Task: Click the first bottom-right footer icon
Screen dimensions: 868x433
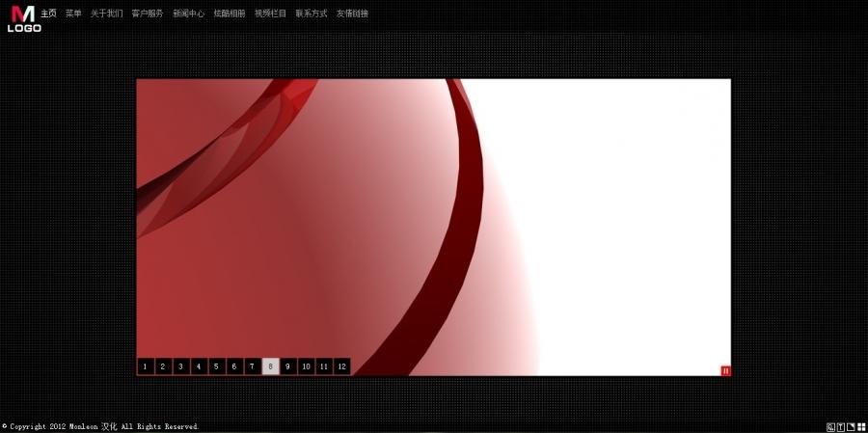Action: (830, 427)
